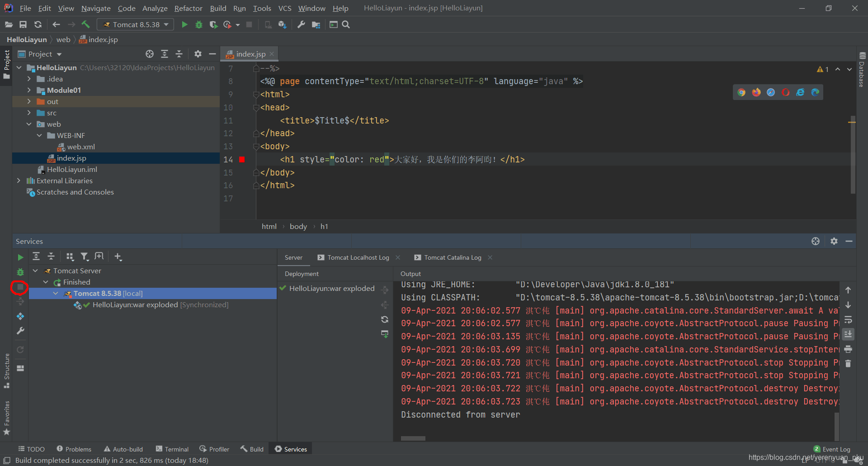
Task: Expand the src folder
Action: [x=29, y=113]
